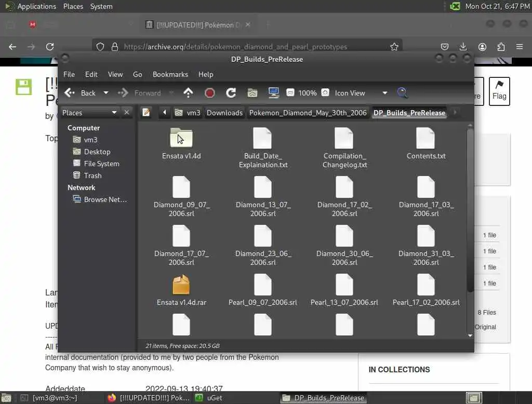Select Diamond_30_06_2006.srl file
Screen dimensions: 532x404
[344, 246]
